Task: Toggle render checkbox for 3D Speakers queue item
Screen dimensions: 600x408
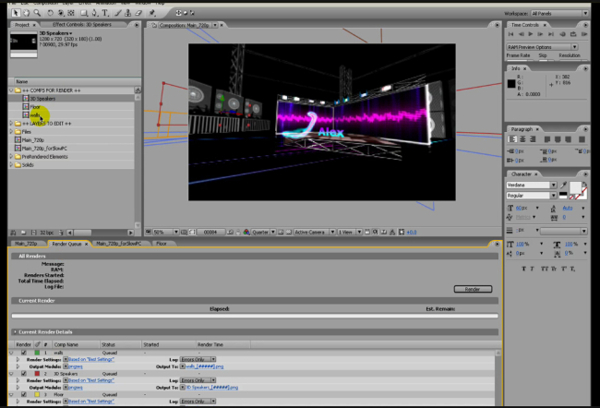Action: tap(24, 374)
